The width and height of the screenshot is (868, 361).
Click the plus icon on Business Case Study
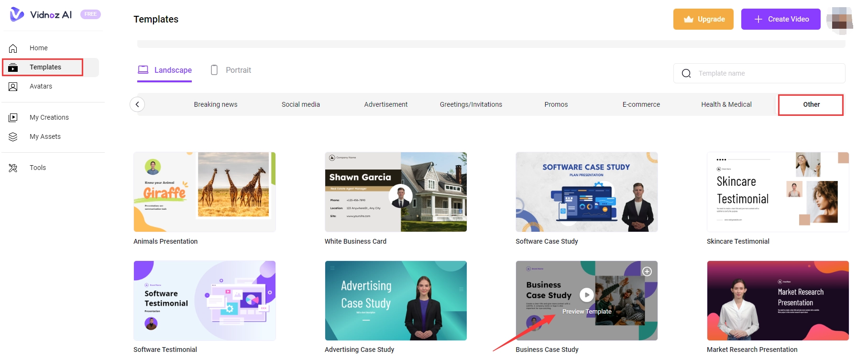[647, 271]
